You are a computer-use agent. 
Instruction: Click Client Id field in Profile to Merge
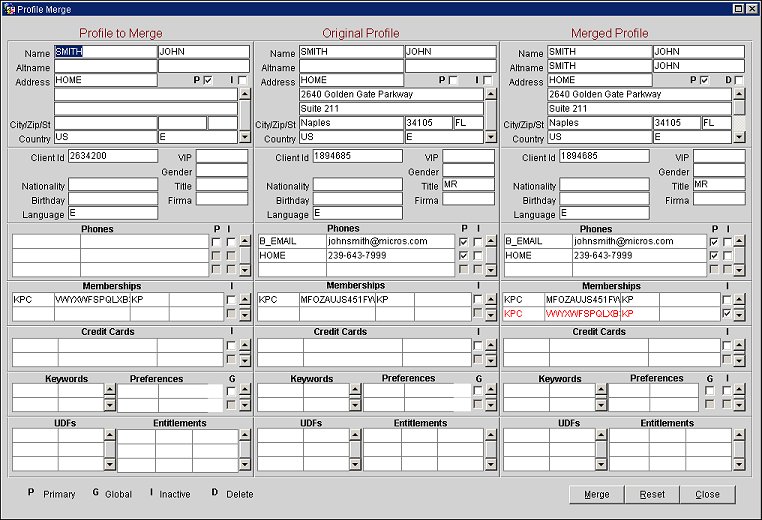(112, 156)
